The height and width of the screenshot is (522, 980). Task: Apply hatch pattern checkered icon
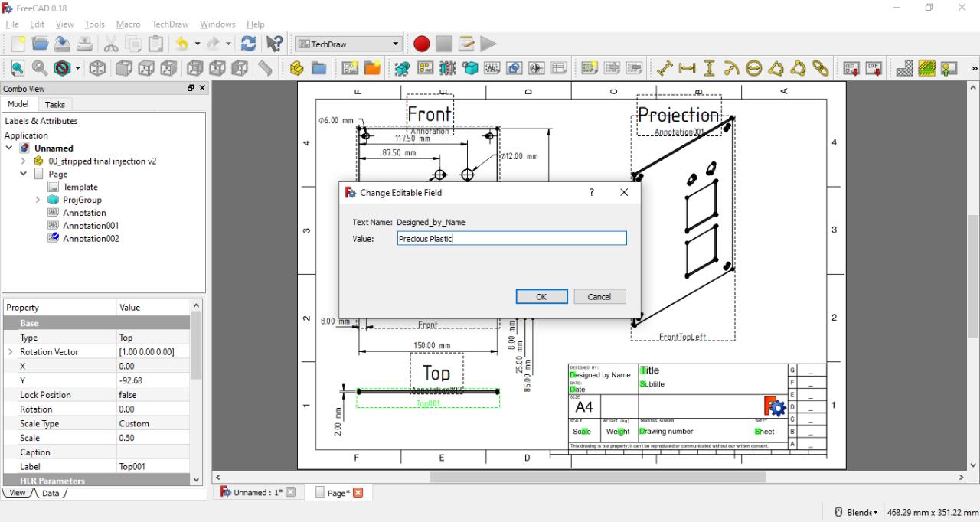[905, 69]
